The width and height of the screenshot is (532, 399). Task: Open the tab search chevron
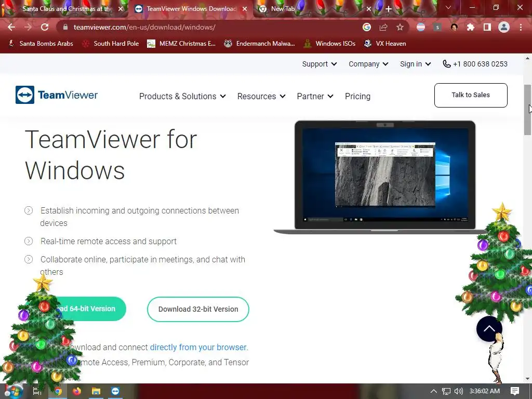pos(448,7)
